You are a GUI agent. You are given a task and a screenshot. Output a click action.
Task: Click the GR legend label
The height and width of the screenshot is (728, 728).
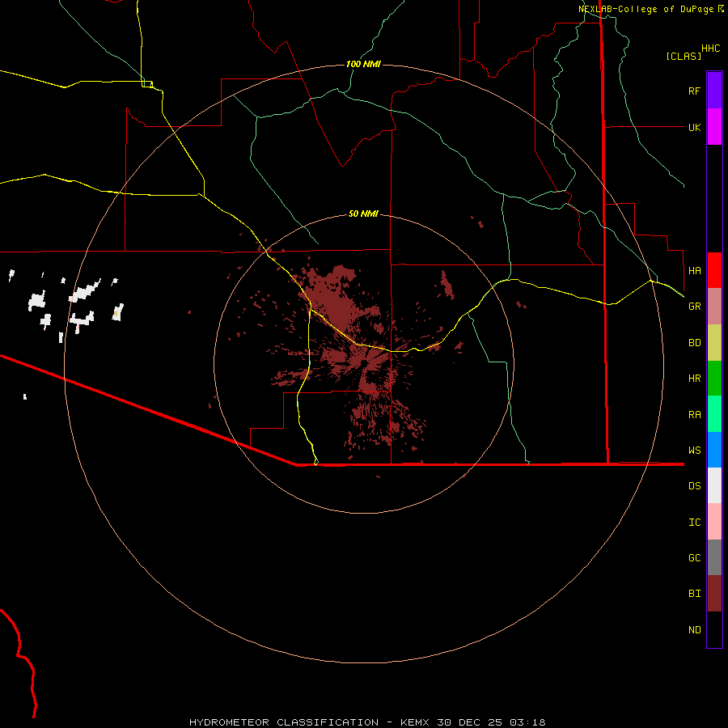(x=694, y=307)
